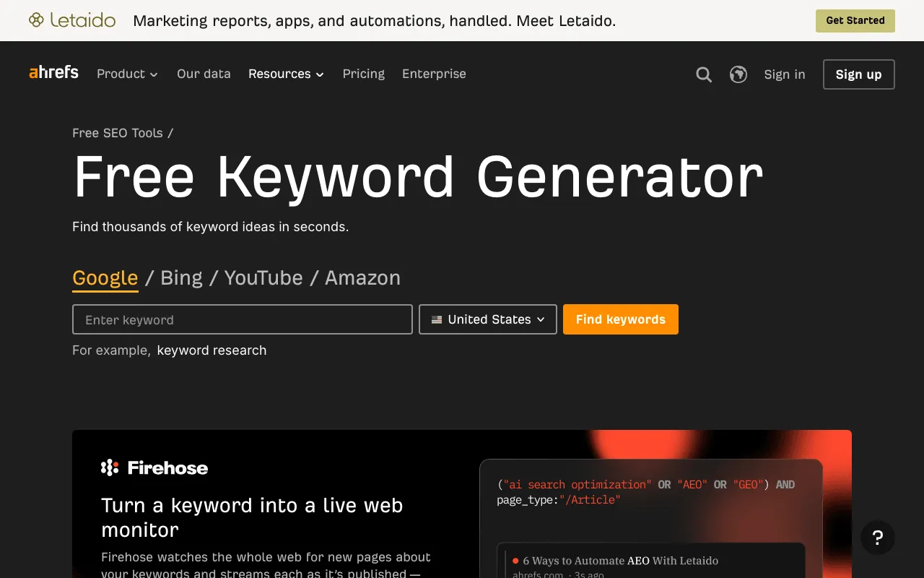The height and width of the screenshot is (578, 924).
Task: Click the Firehose logo icon
Action: pos(110,467)
